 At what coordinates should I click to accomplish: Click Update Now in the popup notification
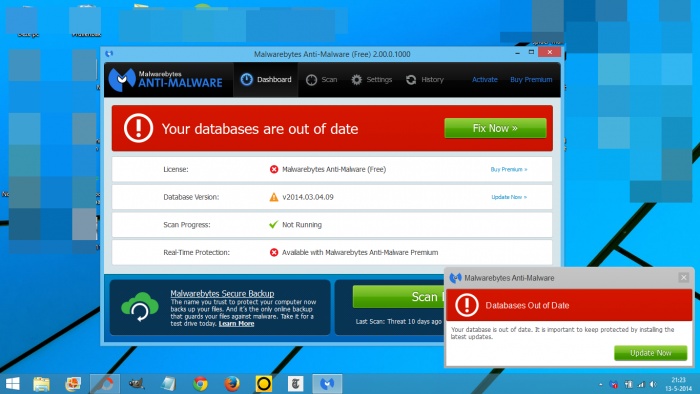[650, 353]
